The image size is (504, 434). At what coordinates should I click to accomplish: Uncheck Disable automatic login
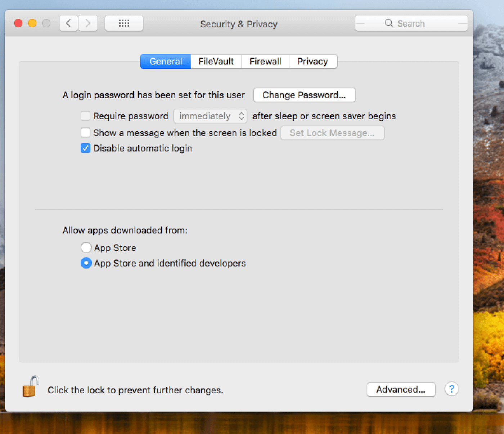point(85,148)
